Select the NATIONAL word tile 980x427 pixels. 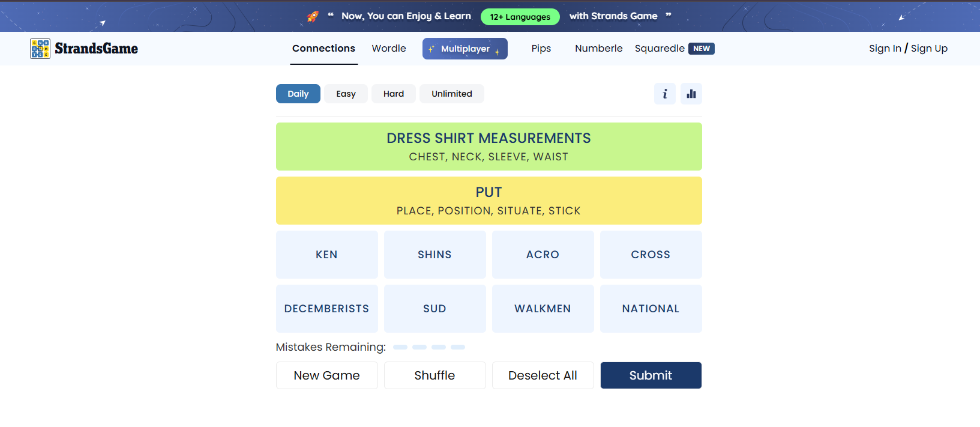[651, 309]
